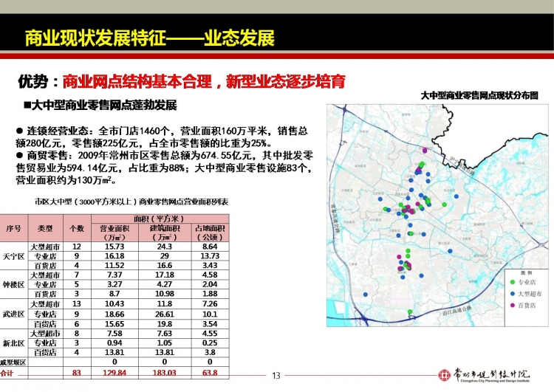Click the green 专业店 legend dot
Image resolution: width=554 pixels, height=392 pixels.
click(513, 282)
